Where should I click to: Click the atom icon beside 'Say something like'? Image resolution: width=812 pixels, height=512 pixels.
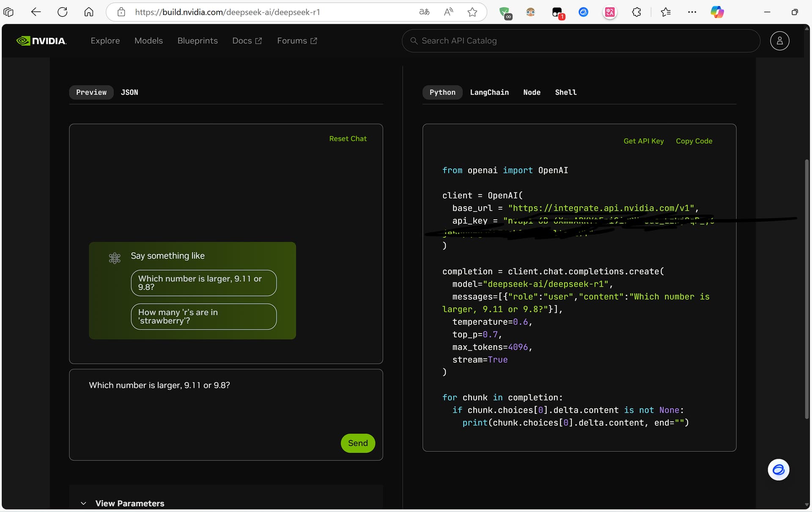[115, 258]
